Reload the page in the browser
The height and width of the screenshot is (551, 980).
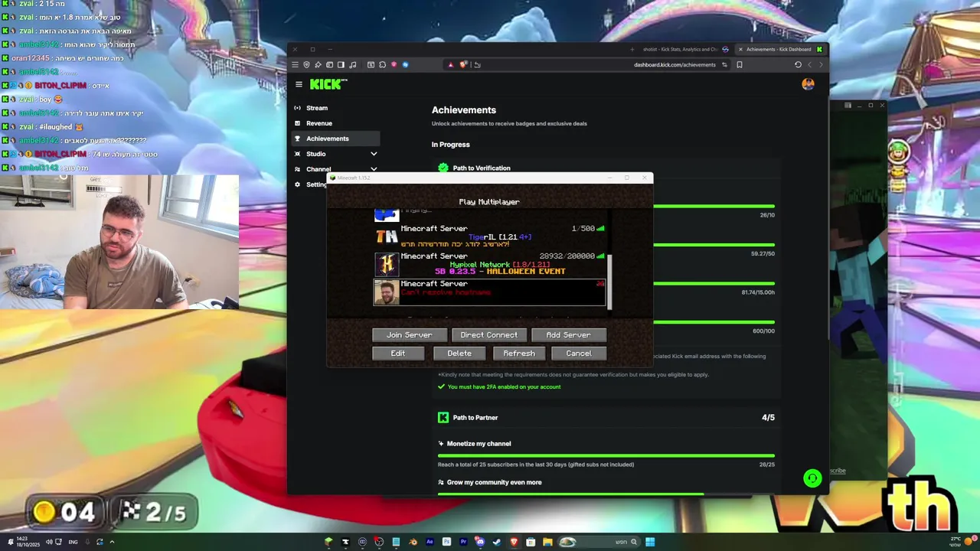[x=798, y=64]
